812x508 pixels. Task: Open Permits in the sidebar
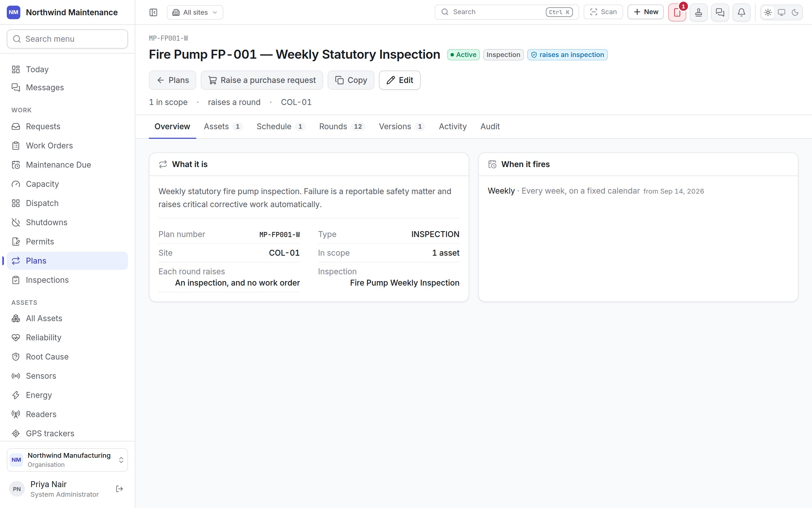[x=67, y=242]
